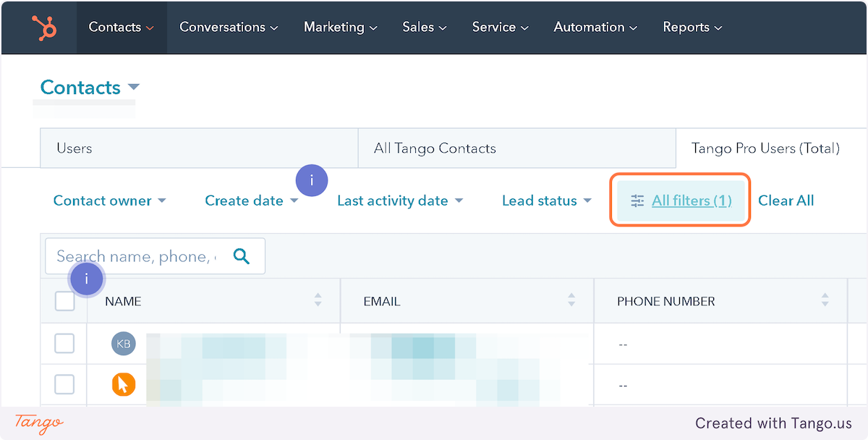Click the orange cursor contact avatar

point(124,384)
